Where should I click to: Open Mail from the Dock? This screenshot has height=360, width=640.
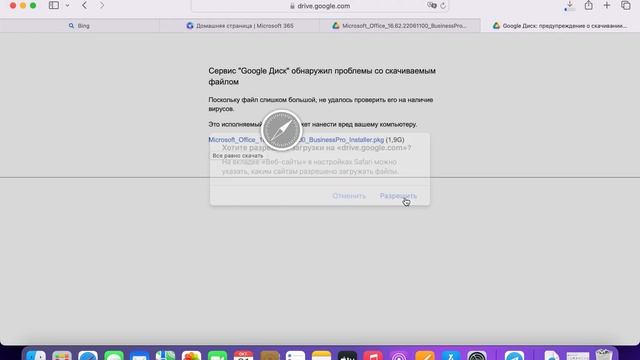140,355
